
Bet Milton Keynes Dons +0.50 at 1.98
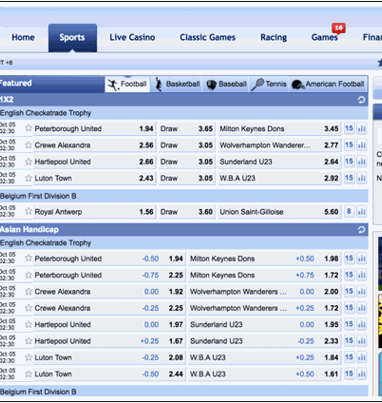[265, 258]
